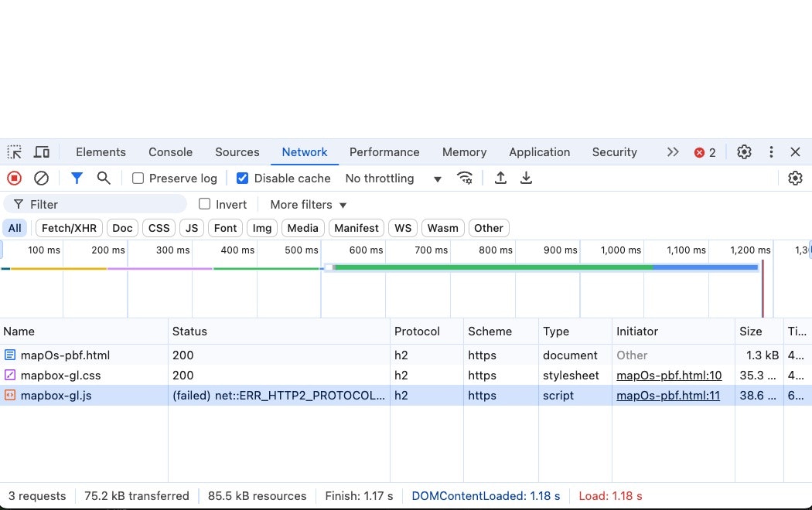Sort by the Type column header
Screen dimensions: 812x510
click(x=575, y=331)
